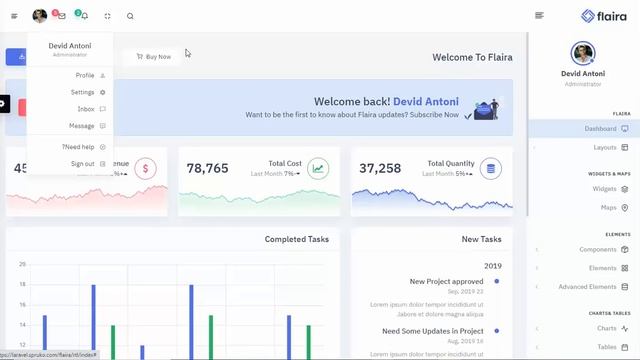Viewport: 640px width, 360px height.
Task: Click the dollar sign revenue icon
Action: tap(145, 169)
